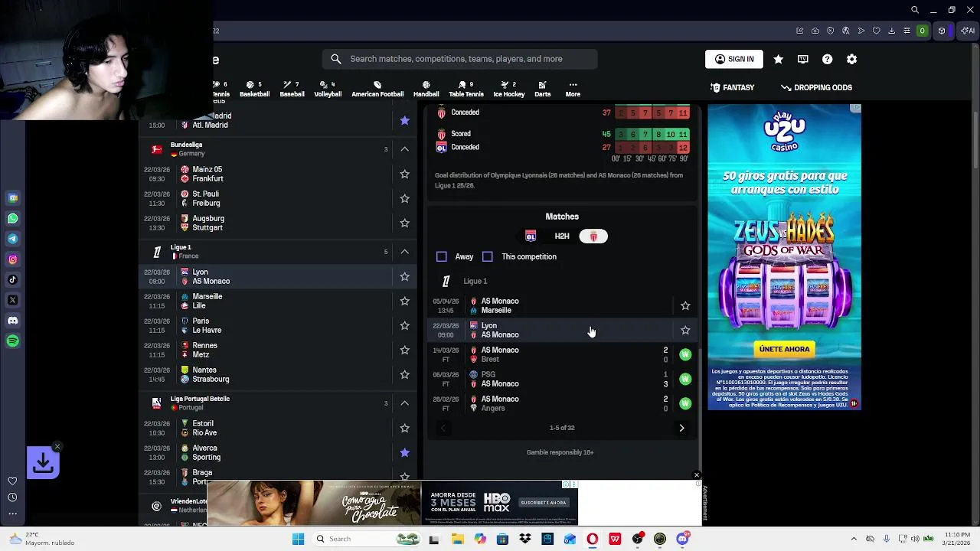Click the site favorites star icon
The image size is (980, 551).
[x=778, y=59]
